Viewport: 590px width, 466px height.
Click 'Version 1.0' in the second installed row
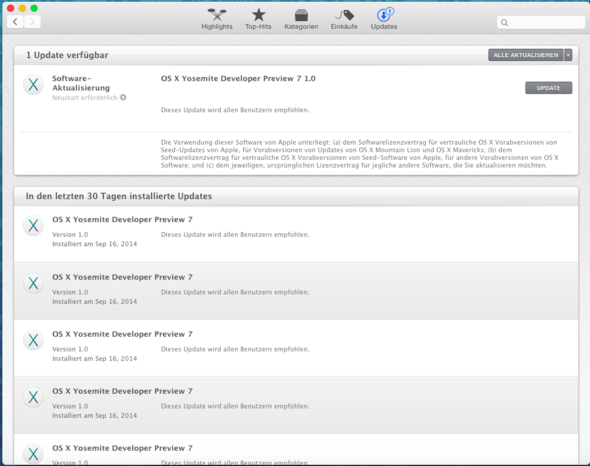pyautogui.click(x=70, y=292)
